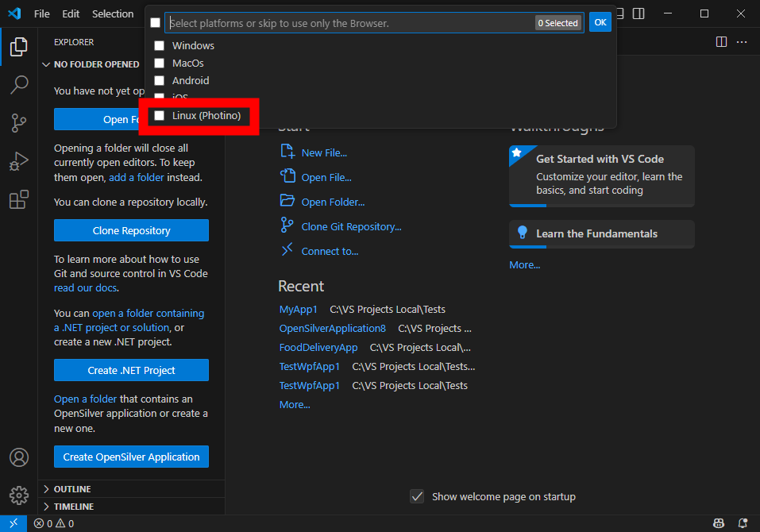Open the Run and Debug view
The image size is (760, 532).
click(x=19, y=161)
